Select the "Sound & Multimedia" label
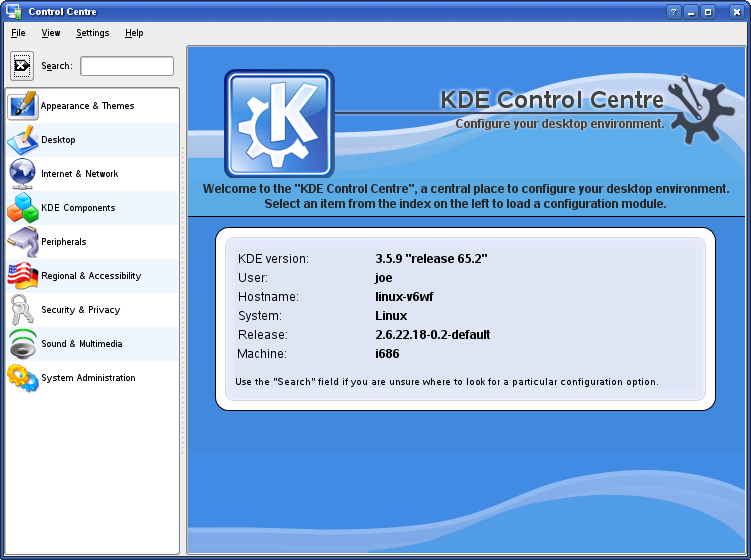Viewport: 751px width, 560px height. 81,344
